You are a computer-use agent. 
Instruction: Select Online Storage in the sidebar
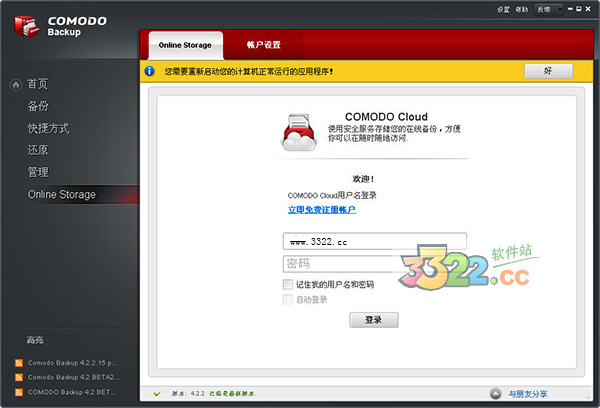62,194
